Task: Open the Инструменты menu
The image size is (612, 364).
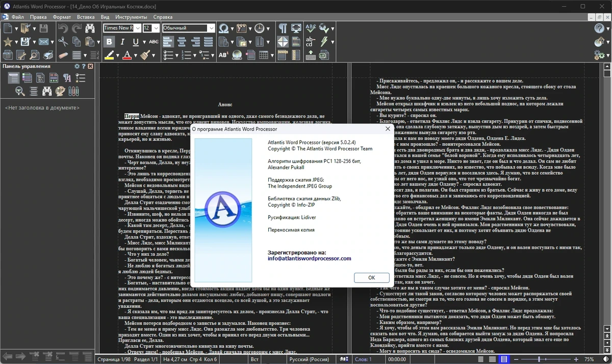Action: [131, 17]
